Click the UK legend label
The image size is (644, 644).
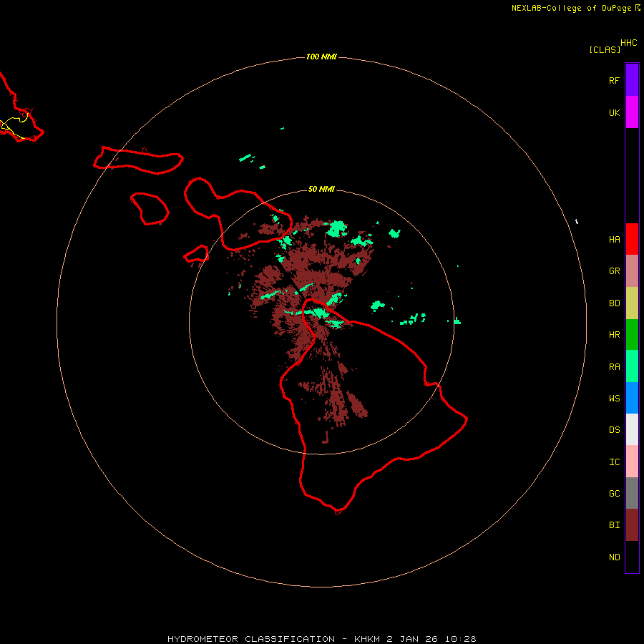614,112
